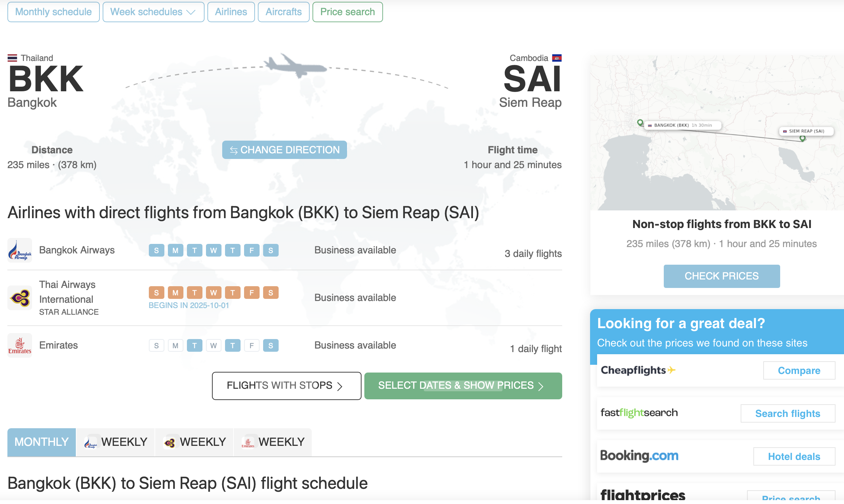This screenshot has height=504, width=844.
Task: Click SELECT DATES & SHOW PRICES
Action: click(463, 386)
